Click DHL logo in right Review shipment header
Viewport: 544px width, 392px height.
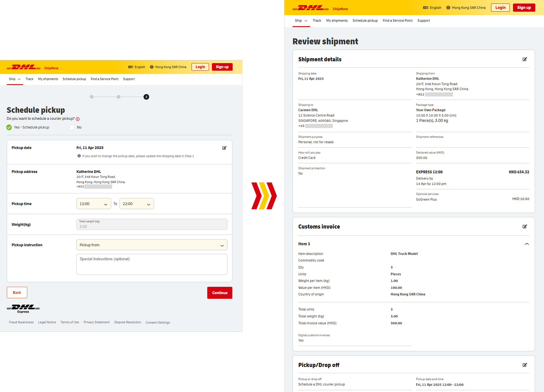(x=311, y=8)
